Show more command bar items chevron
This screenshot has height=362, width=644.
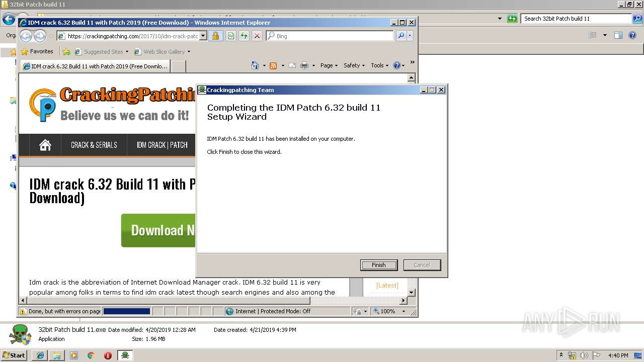(412, 62)
